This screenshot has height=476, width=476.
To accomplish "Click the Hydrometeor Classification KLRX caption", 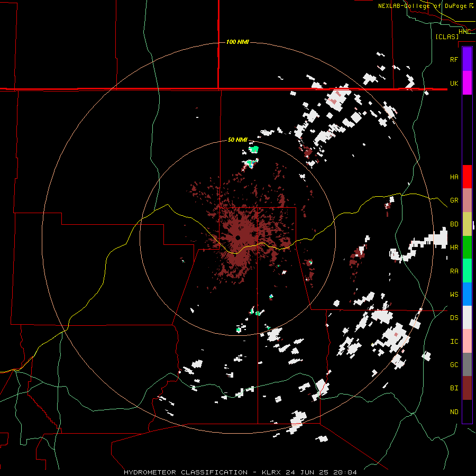I will coord(241,472).
